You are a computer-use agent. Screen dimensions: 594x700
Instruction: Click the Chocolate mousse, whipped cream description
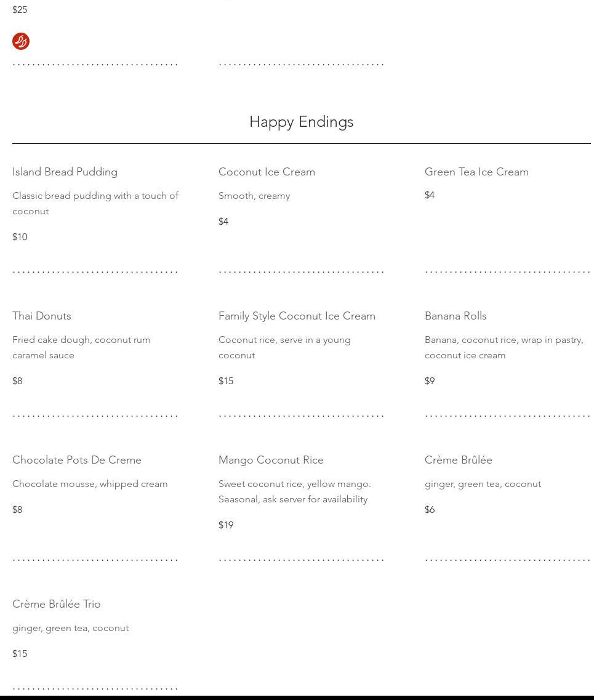(x=90, y=484)
